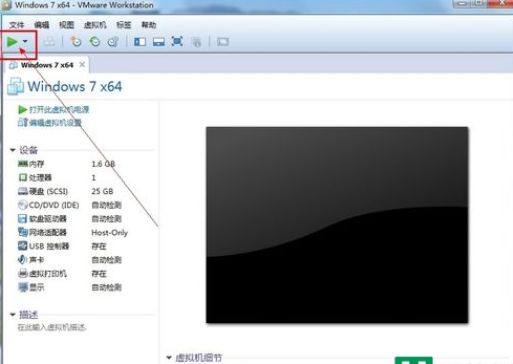Click the green power on play button
Screen dimensions: 513x364
12,42
